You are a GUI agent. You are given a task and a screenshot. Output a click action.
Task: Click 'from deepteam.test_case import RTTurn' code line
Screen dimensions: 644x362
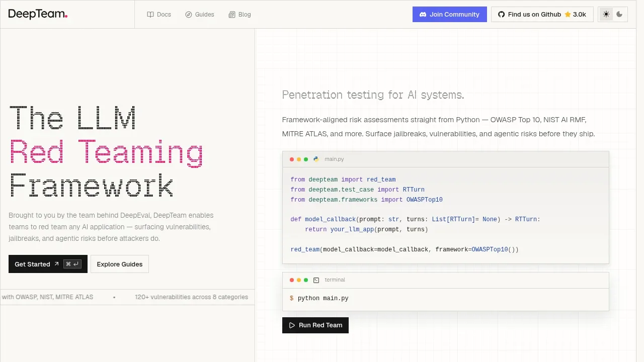357,190
